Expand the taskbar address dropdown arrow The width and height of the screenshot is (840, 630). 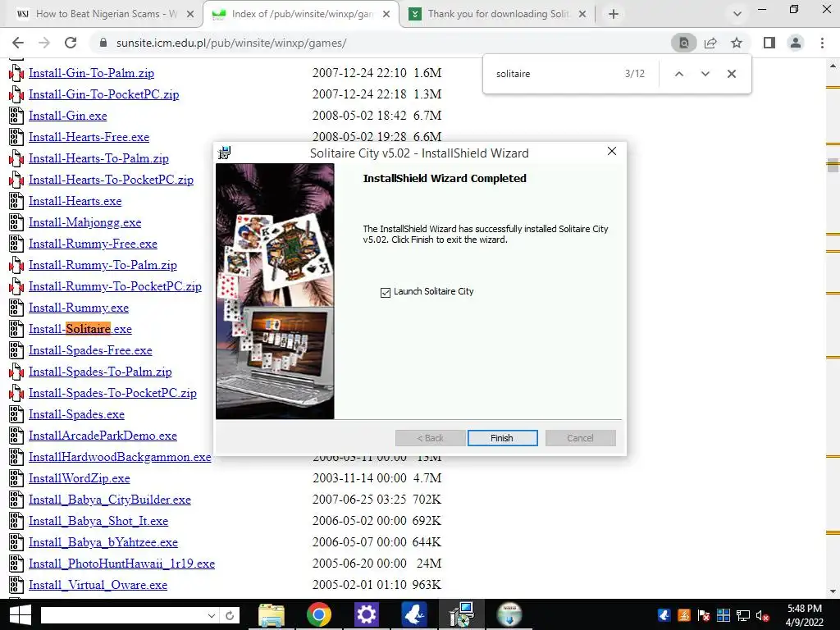(212, 615)
